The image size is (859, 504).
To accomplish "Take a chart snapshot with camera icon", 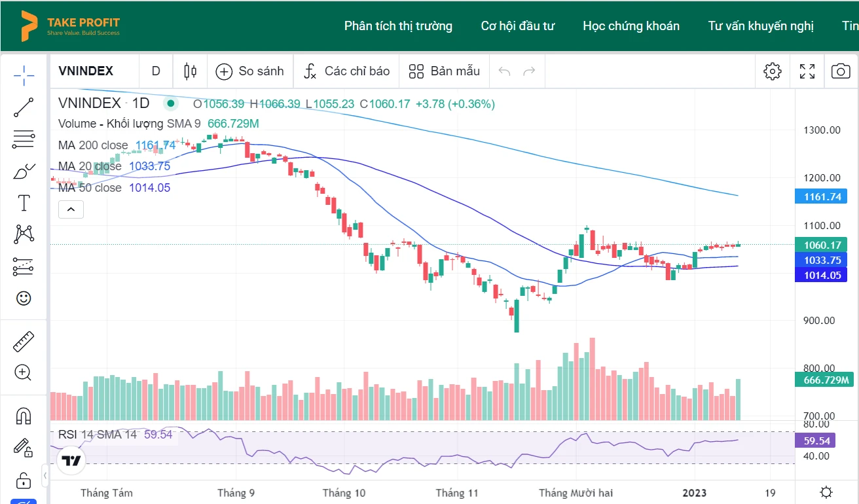I will (x=841, y=71).
